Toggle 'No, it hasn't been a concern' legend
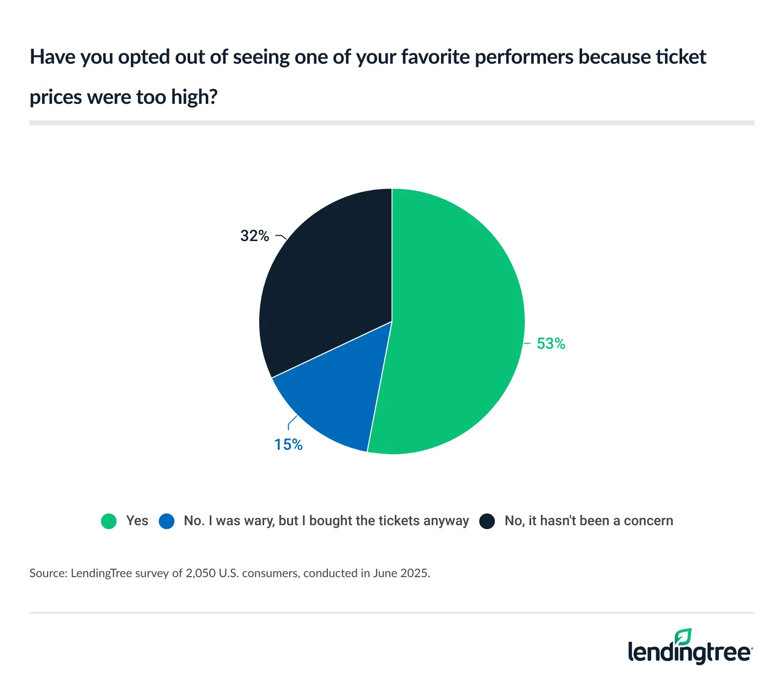The image size is (784, 681). coord(588,521)
